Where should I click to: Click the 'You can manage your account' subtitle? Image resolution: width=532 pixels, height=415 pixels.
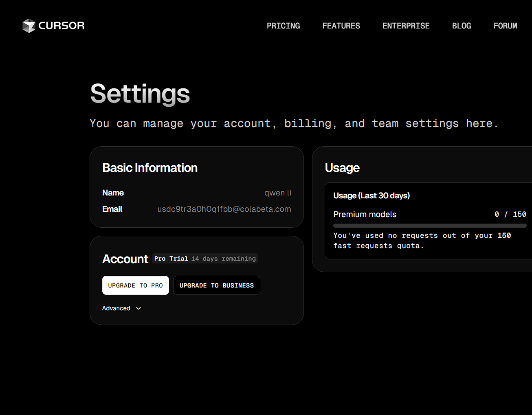(294, 123)
